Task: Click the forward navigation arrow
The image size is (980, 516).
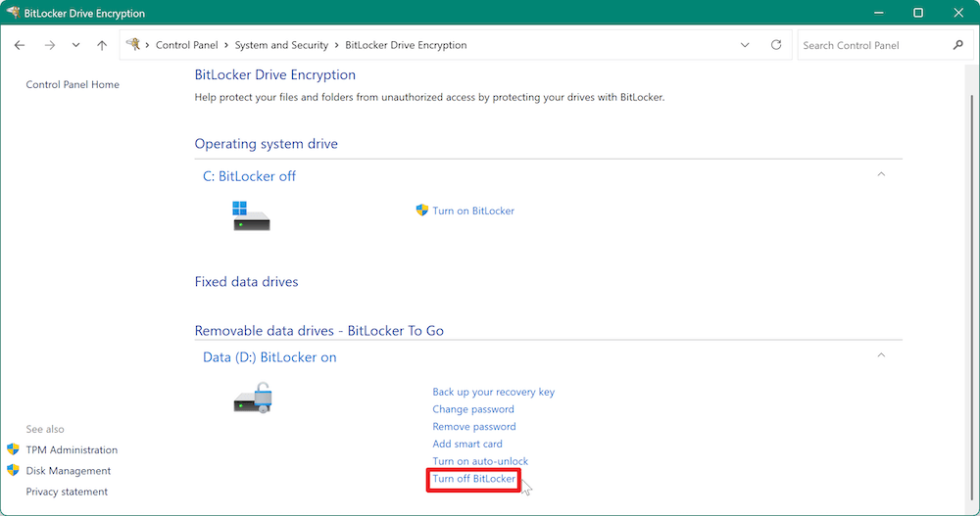Action: click(49, 45)
